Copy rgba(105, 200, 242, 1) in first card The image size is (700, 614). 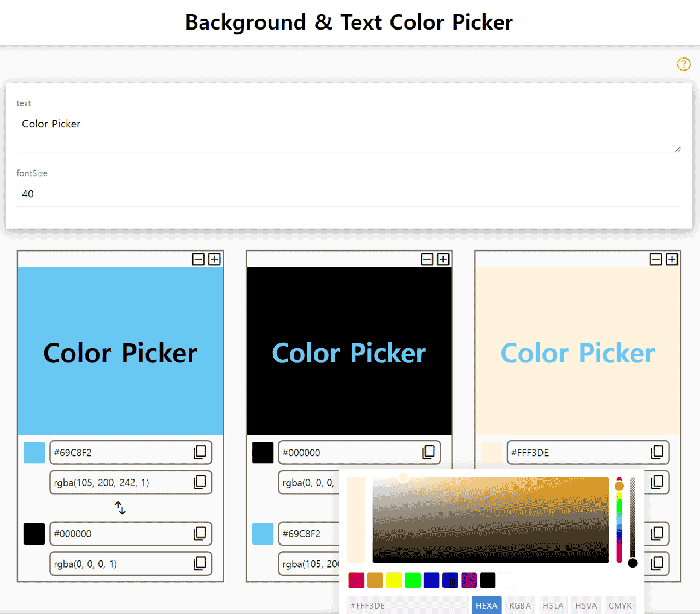pos(200,482)
